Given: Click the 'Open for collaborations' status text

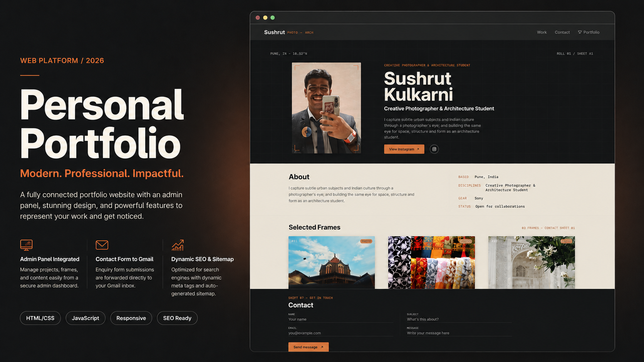Looking at the screenshot, I should pyautogui.click(x=500, y=207).
